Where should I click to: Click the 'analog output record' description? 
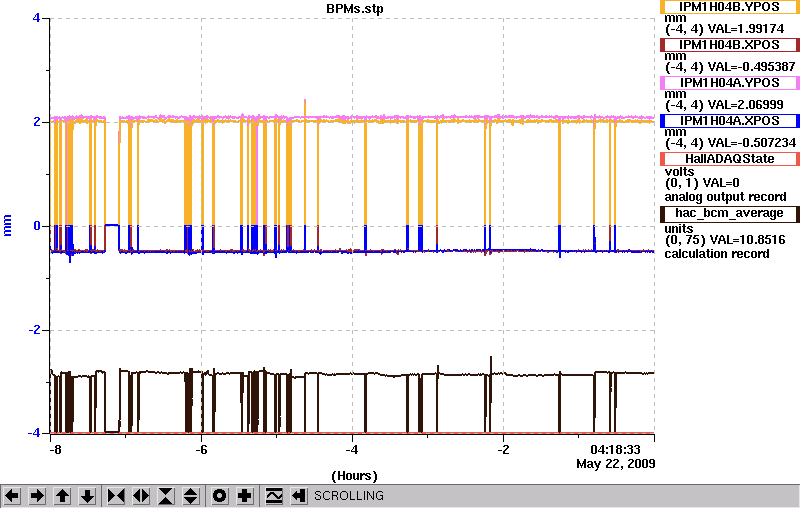[x=725, y=197]
